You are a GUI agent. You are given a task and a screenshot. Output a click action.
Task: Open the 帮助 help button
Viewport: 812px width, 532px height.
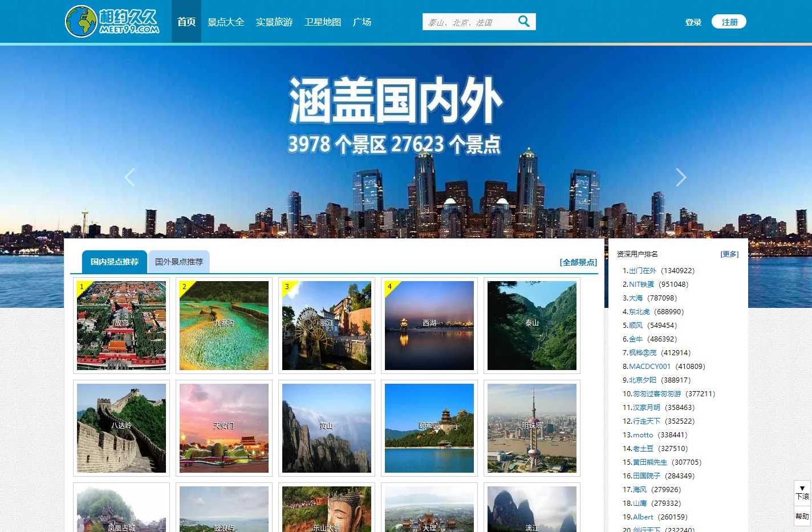802,516
